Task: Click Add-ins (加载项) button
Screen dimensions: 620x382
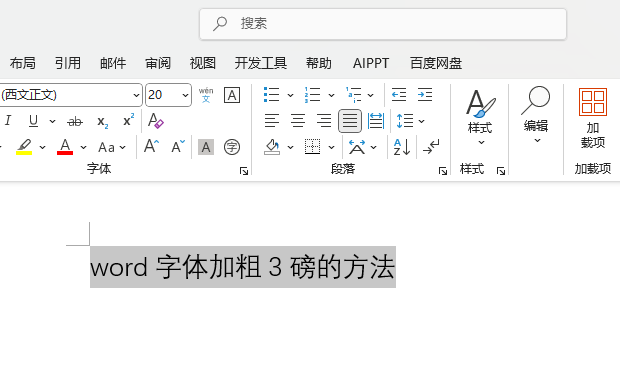Action: (593, 118)
